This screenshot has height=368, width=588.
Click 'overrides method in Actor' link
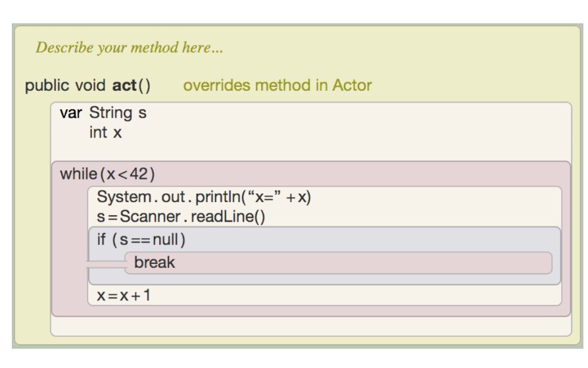click(x=277, y=86)
